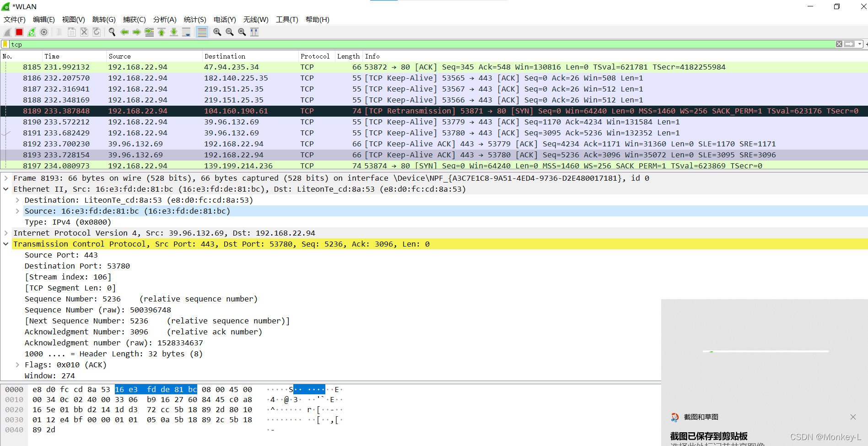Select packet 8192 Keep-Alive ACK row
Screen dimensions: 868x446
tap(434, 144)
